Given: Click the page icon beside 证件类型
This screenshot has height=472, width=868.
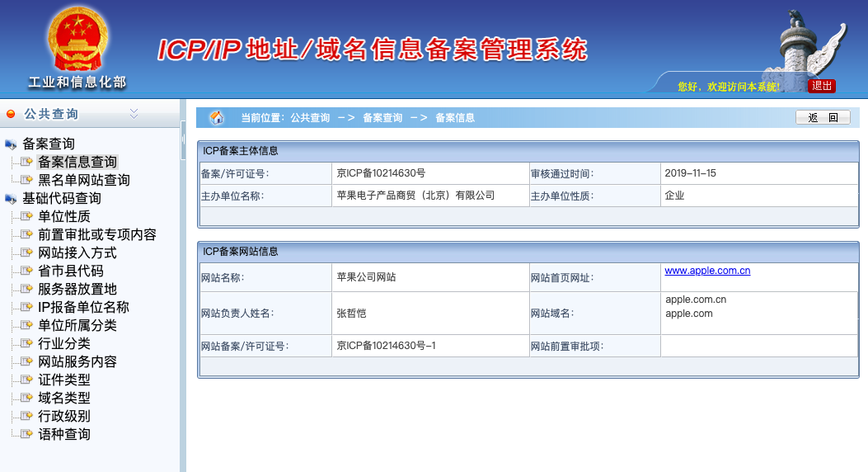Looking at the screenshot, I should 26,380.
